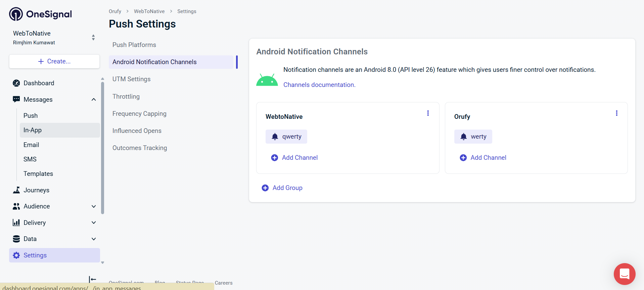Click the Delivery bar chart icon
This screenshot has width=644, height=290.
coord(16,223)
